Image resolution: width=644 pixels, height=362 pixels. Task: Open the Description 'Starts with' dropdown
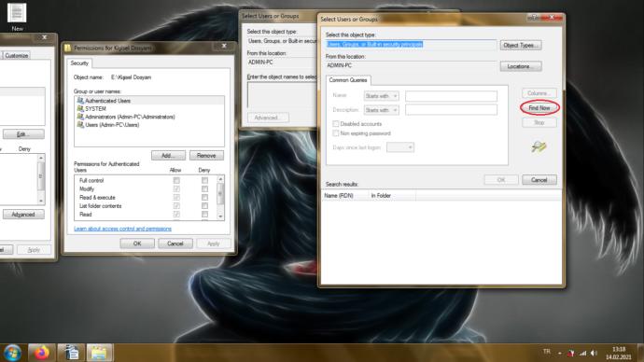[x=381, y=110]
